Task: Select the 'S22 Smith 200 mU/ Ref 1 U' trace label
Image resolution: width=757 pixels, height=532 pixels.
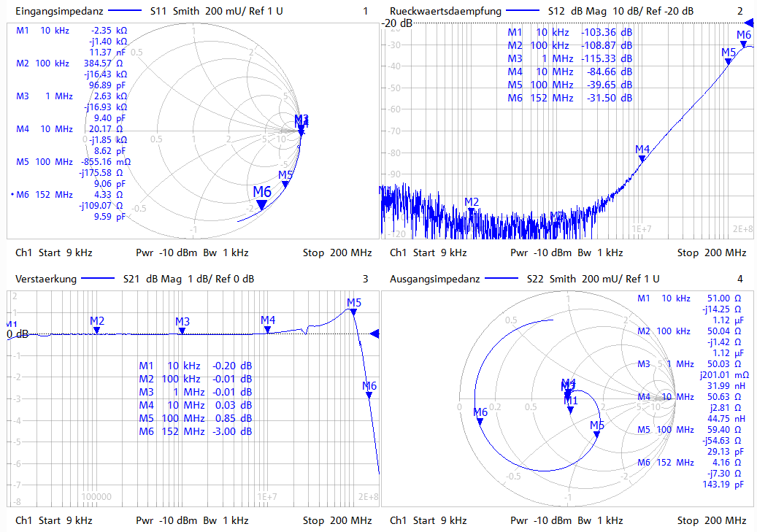Action: coord(593,279)
